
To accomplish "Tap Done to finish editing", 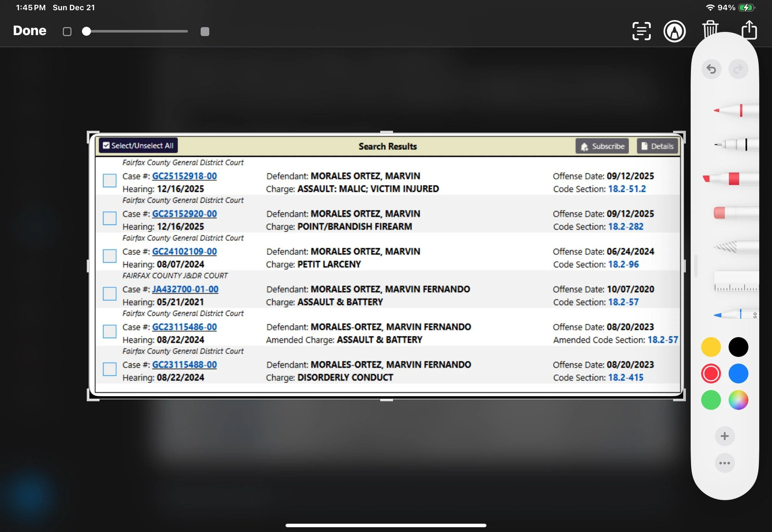I will [30, 31].
